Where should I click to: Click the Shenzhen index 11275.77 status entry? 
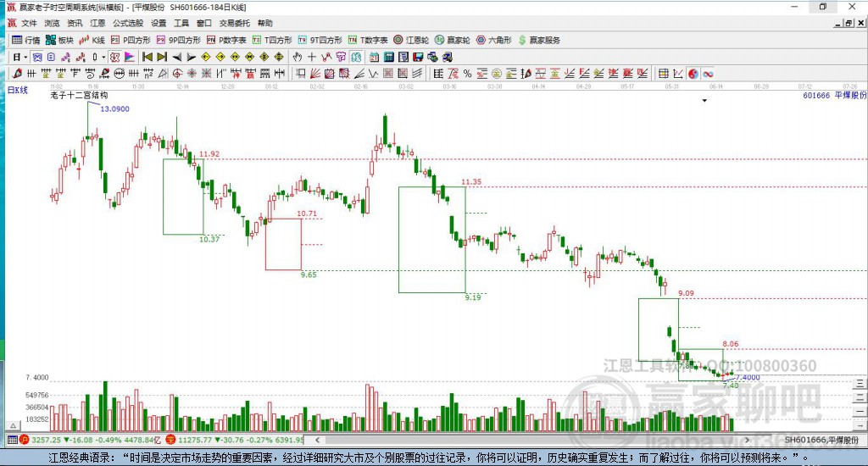(235, 440)
